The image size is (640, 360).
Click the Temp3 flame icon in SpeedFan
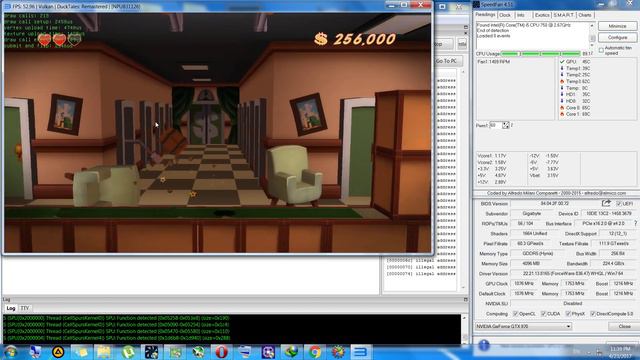pyautogui.click(x=562, y=81)
